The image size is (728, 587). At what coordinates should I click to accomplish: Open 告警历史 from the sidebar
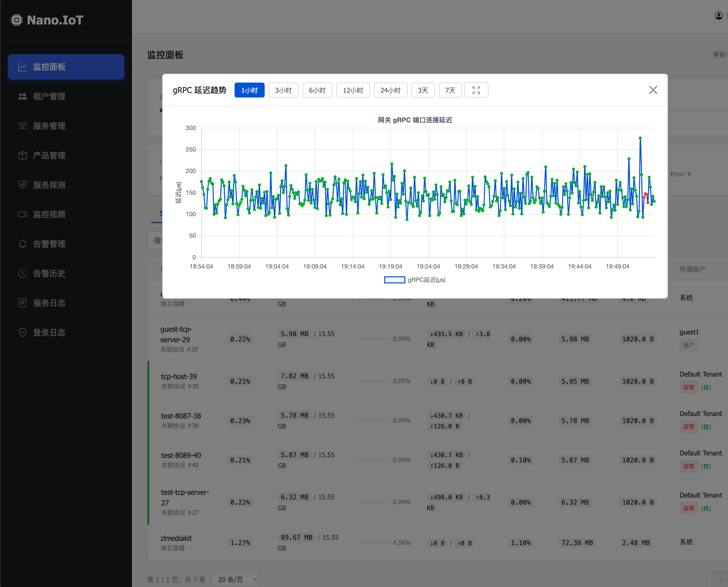(x=66, y=273)
